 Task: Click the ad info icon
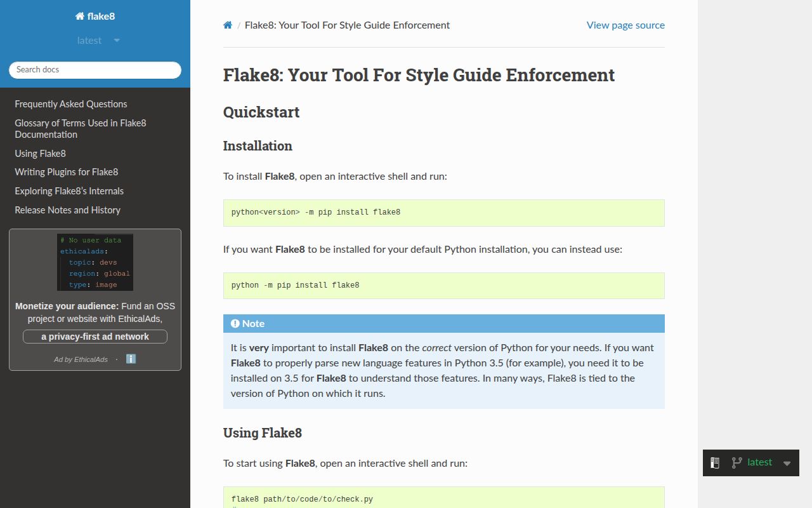(131, 359)
